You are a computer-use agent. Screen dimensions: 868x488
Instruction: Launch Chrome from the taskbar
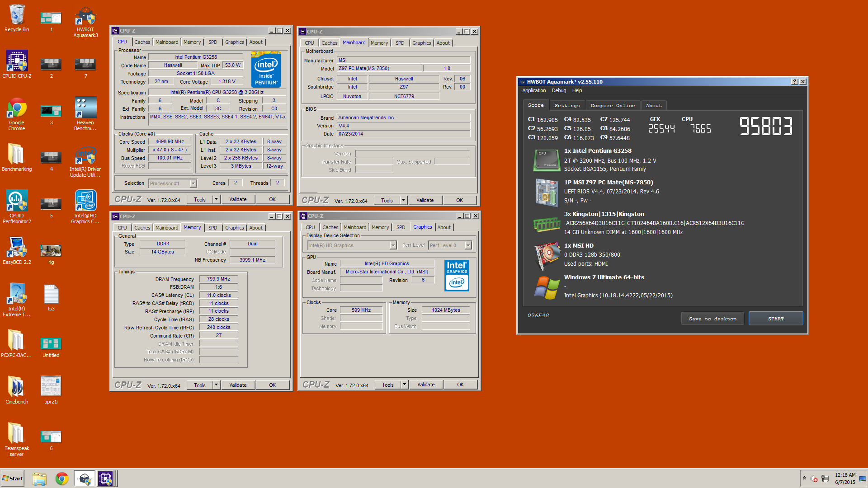click(x=62, y=479)
